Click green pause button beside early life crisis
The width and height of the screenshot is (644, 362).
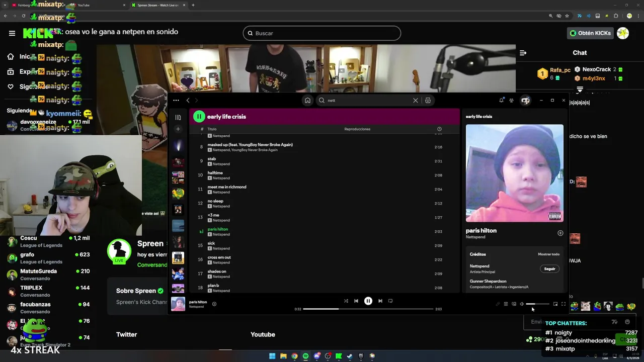(199, 117)
